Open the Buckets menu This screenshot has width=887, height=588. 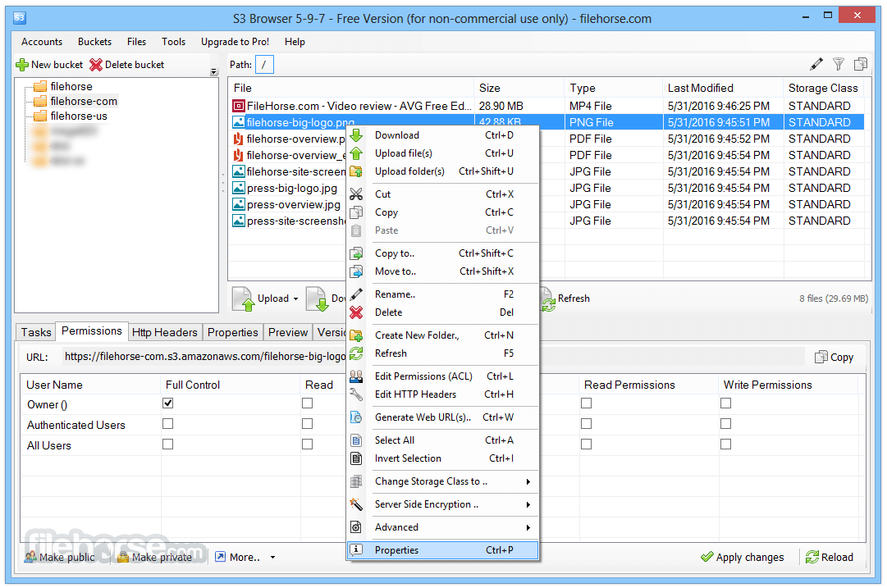94,42
